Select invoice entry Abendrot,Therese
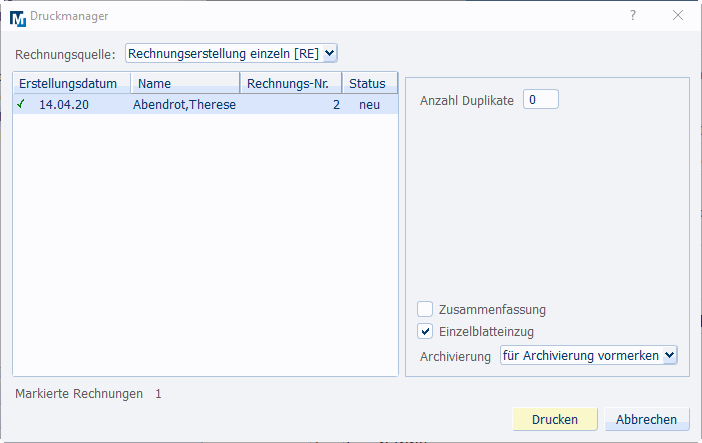 coord(184,104)
